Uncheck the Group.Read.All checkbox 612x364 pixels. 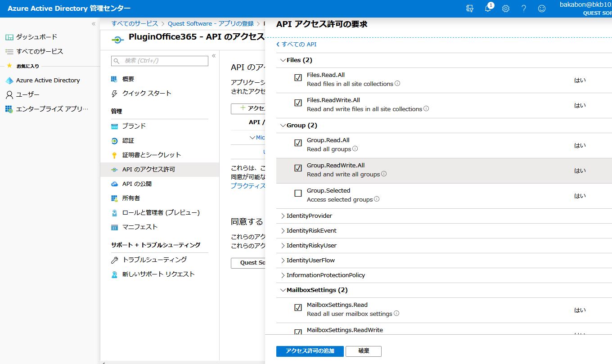click(298, 143)
